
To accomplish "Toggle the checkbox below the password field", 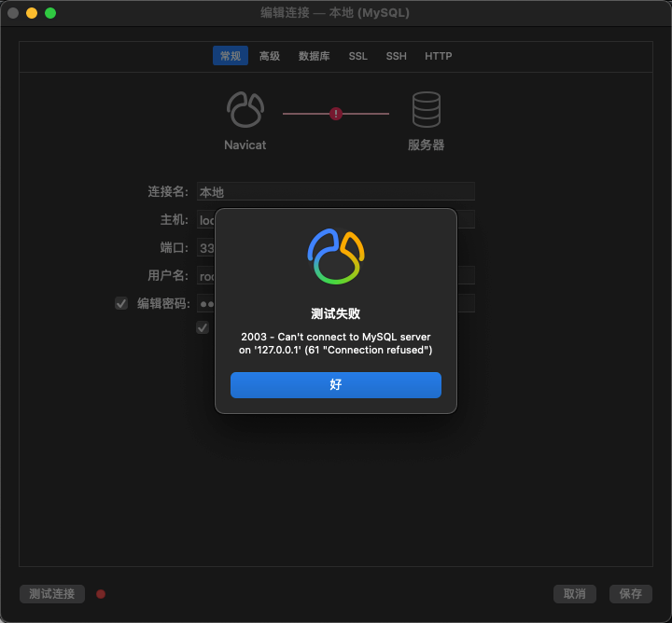I will pos(203,327).
